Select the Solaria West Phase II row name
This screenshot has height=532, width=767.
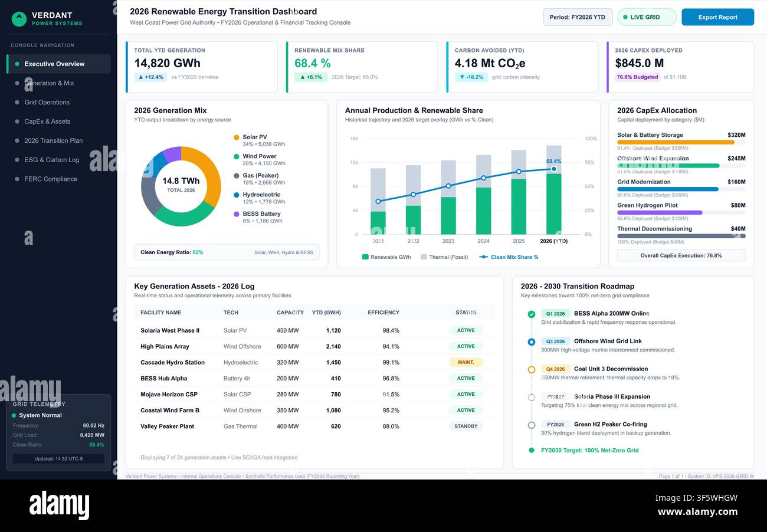[170, 331]
